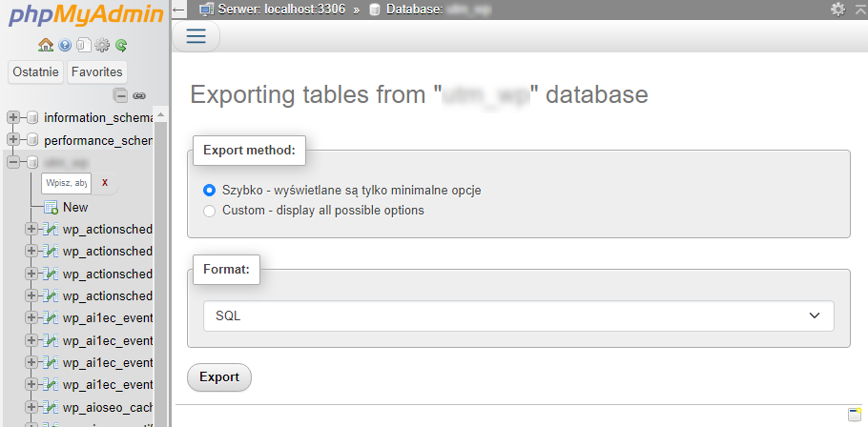Click the Home icon in sidebar
This screenshot has width=868, height=427.
point(45,45)
